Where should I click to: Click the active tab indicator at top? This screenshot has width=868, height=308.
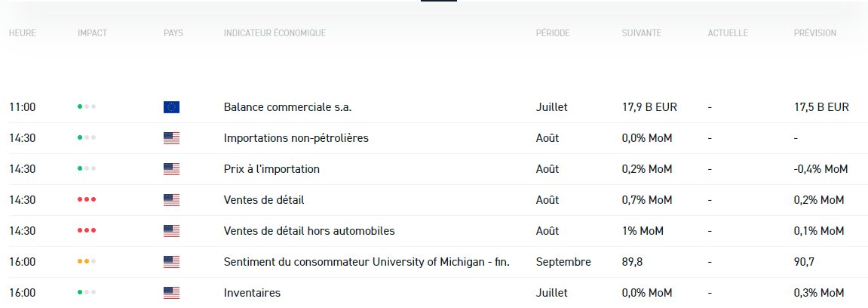pyautogui.click(x=439, y=2)
